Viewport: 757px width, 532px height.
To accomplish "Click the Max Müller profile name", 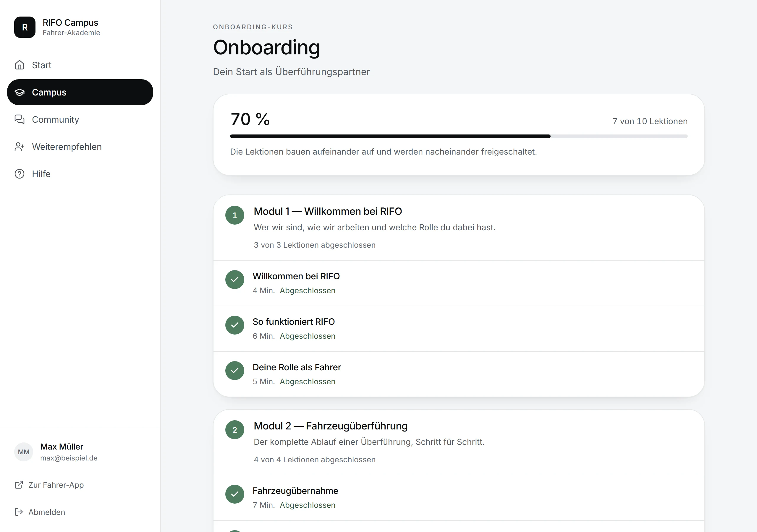I will click(62, 447).
